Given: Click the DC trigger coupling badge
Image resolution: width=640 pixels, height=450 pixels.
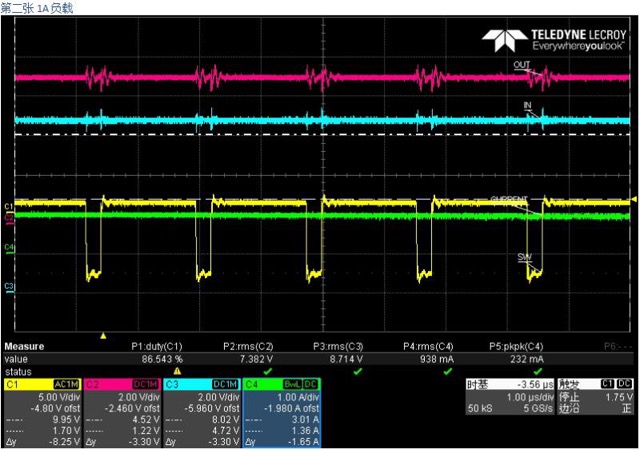Looking at the screenshot, I should (624, 384).
